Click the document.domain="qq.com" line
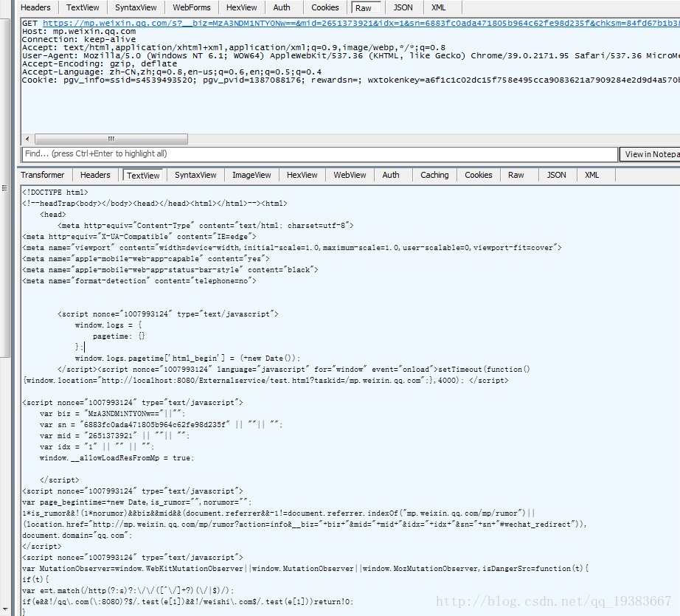 pos(77,536)
